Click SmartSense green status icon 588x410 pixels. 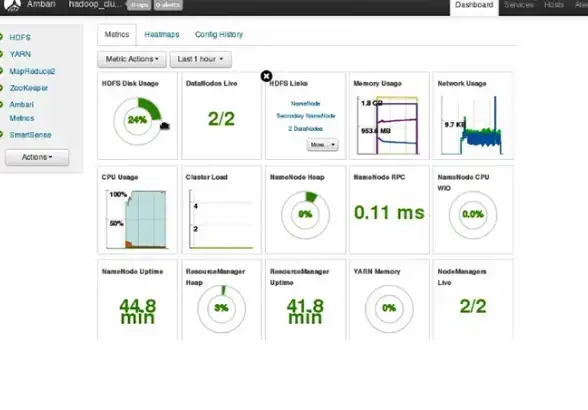tap(1, 134)
